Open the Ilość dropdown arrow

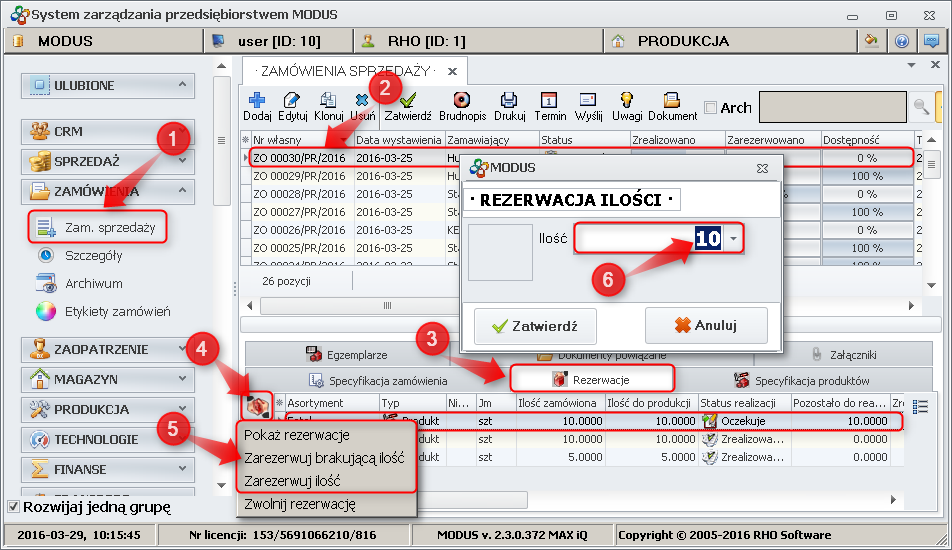coord(733,239)
